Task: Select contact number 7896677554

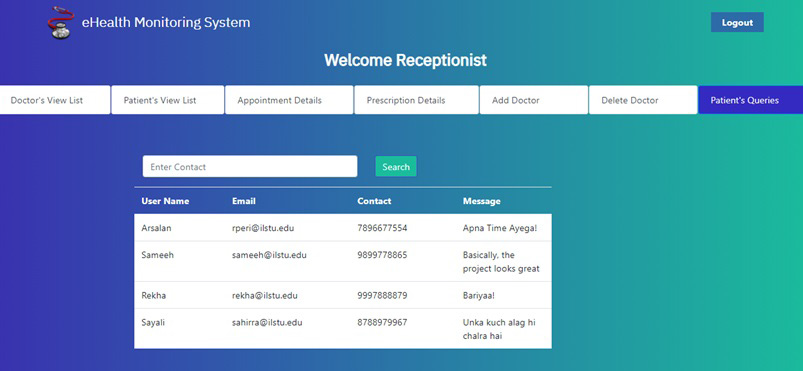Action: tap(383, 228)
